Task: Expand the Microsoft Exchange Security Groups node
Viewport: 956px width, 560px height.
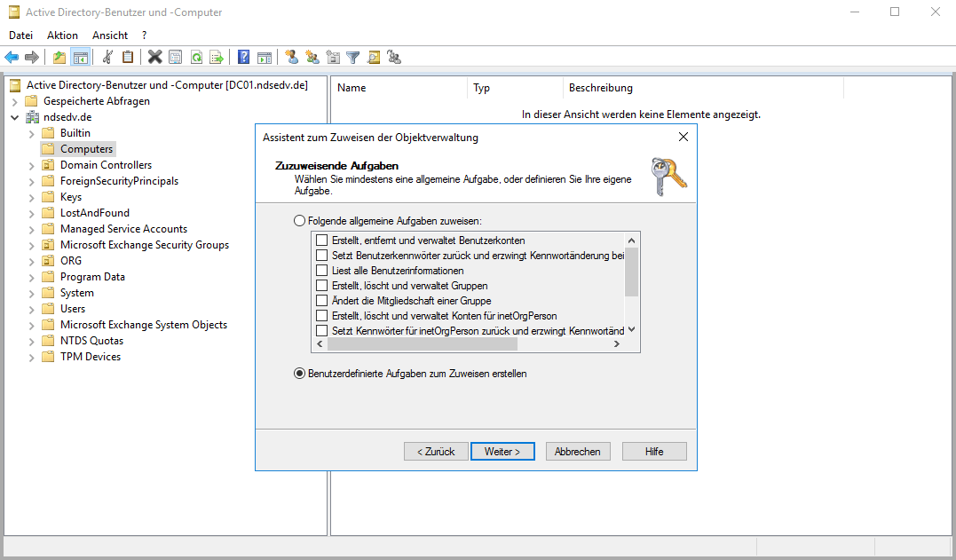Action: point(32,245)
